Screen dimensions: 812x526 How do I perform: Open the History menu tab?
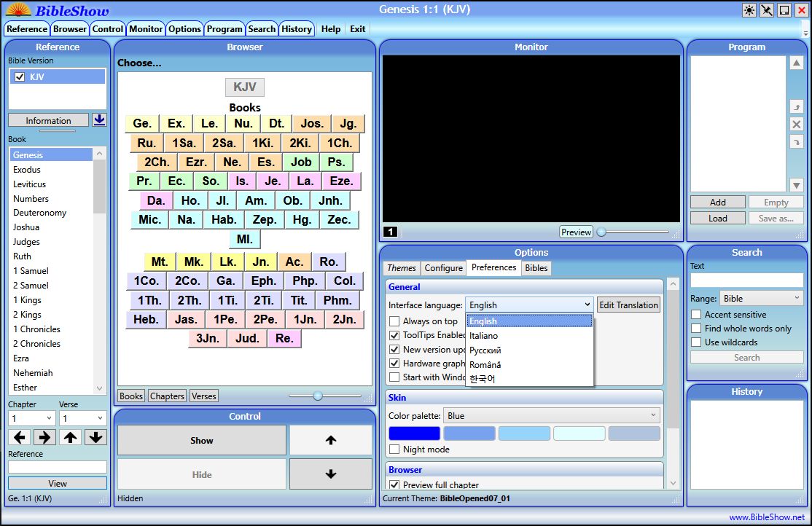click(297, 29)
